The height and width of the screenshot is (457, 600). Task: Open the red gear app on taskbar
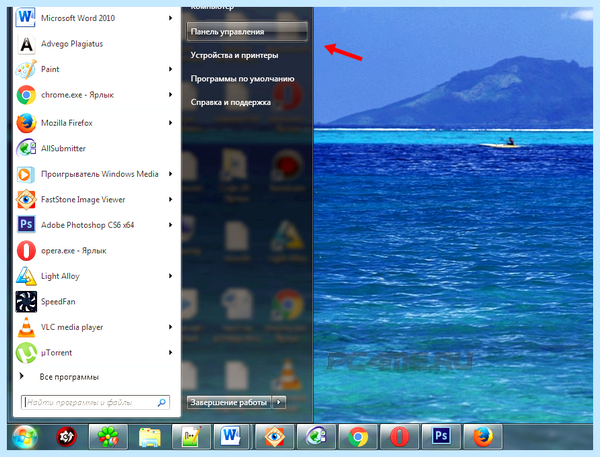click(67, 437)
